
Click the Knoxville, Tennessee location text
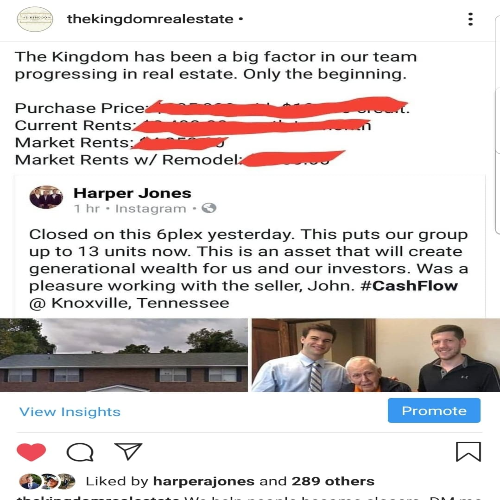coord(140,303)
